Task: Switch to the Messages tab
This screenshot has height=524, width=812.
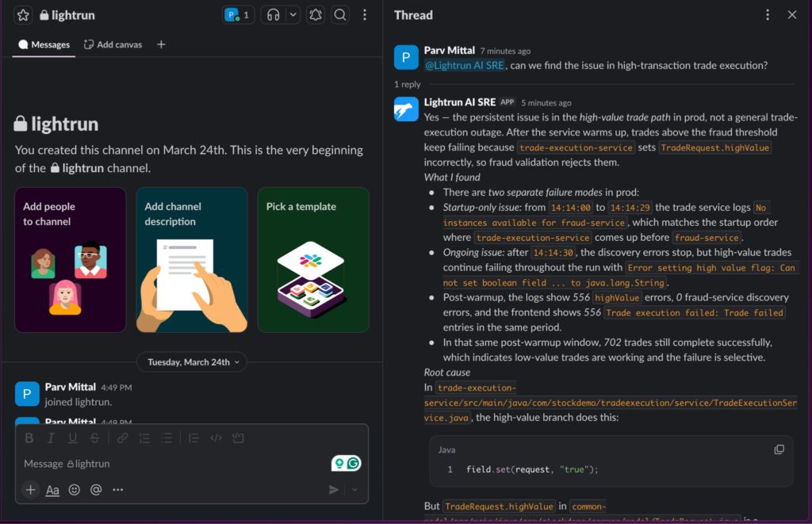Action: 44,44
